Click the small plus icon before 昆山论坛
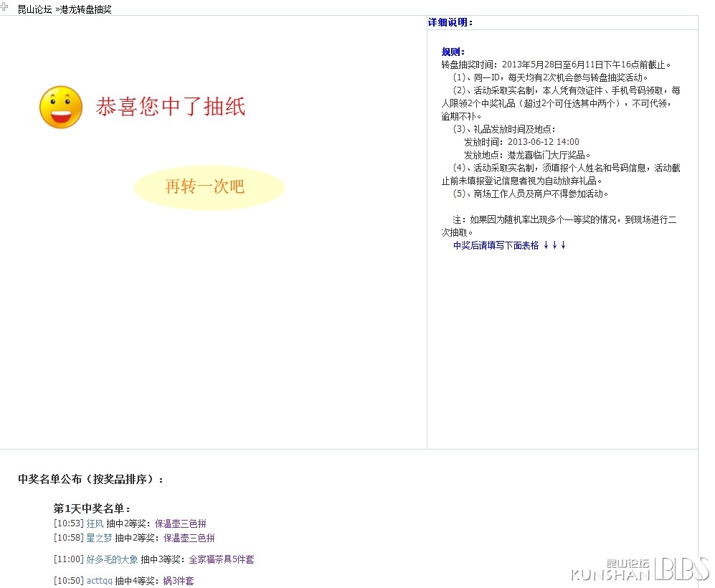Image resolution: width=715 pixels, height=588 pixels. pos(4,6)
